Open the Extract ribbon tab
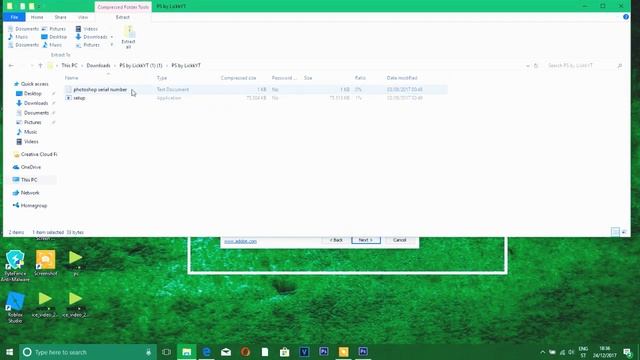The image size is (640, 360). point(122,17)
